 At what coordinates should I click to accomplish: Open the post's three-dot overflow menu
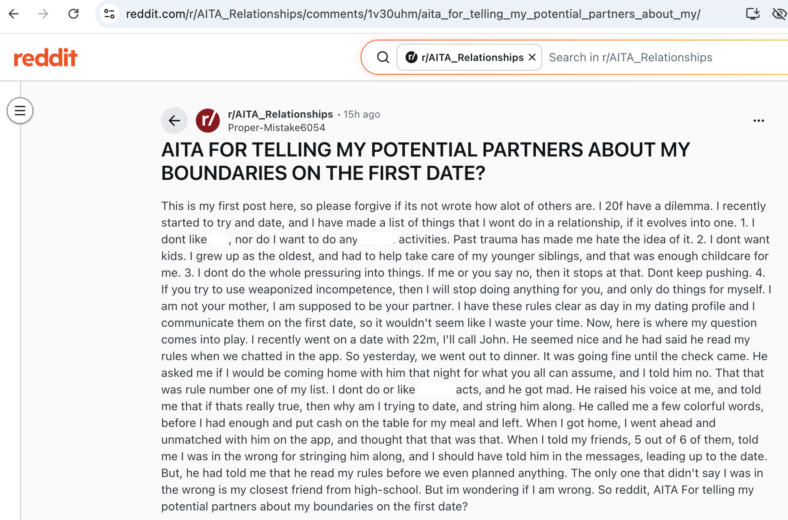(758, 121)
